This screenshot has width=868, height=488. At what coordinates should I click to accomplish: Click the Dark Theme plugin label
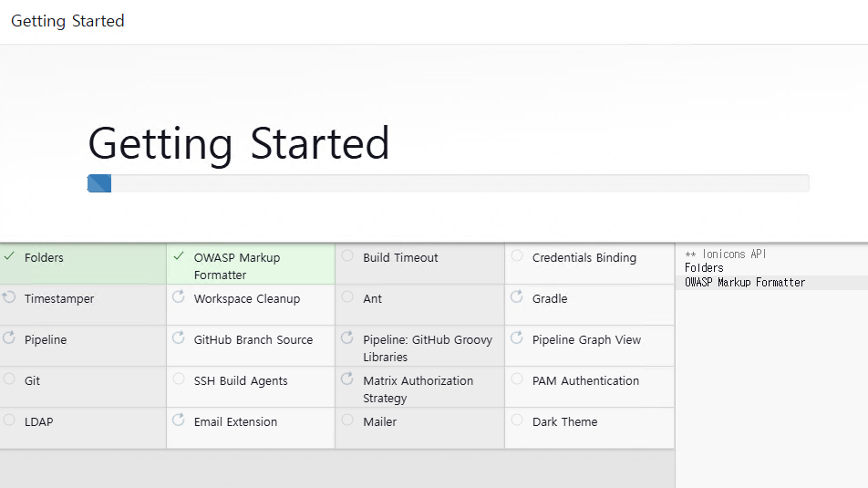pyautogui.click(x=564, y=421)
